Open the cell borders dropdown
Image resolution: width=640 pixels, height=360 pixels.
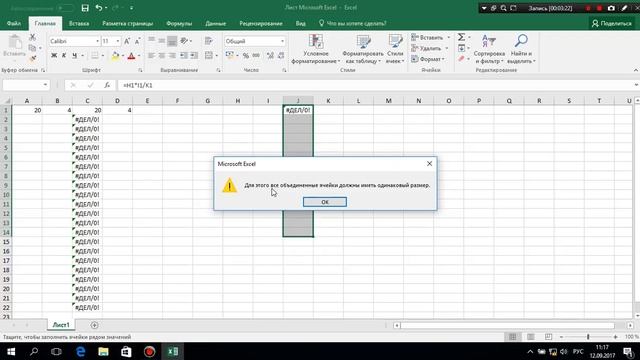102,56
